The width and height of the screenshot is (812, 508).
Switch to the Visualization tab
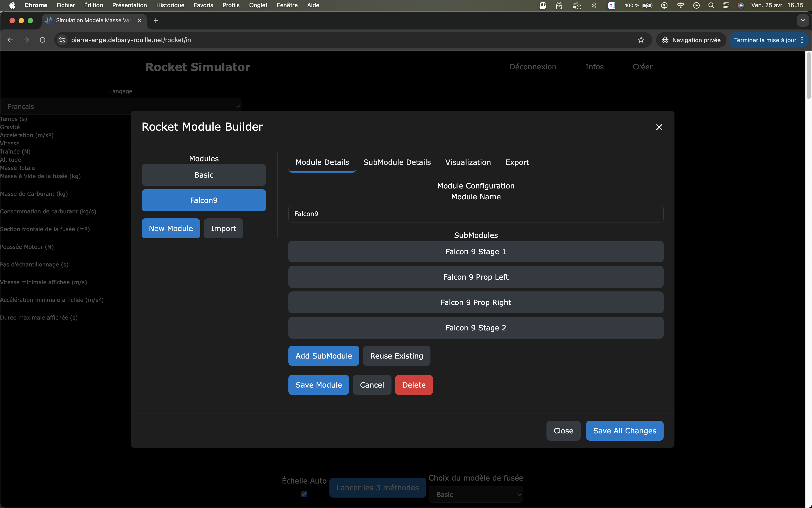(x=468, y=162)
